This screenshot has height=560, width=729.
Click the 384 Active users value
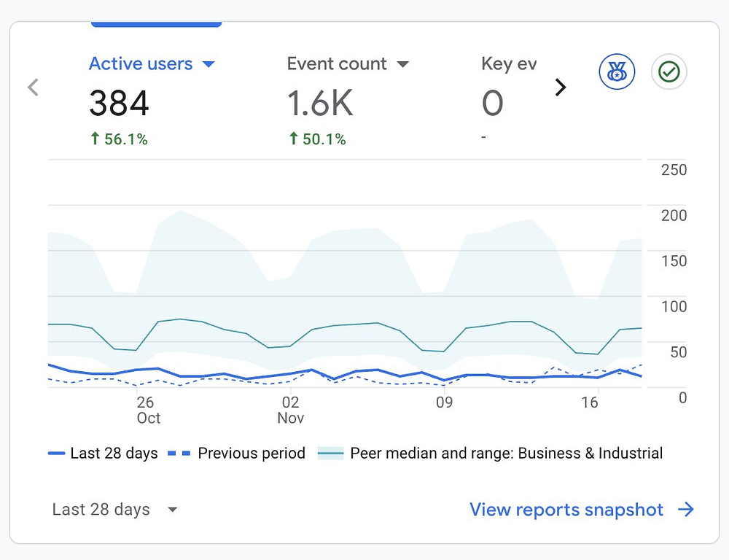pyautogui.click(x=119, y=104)
